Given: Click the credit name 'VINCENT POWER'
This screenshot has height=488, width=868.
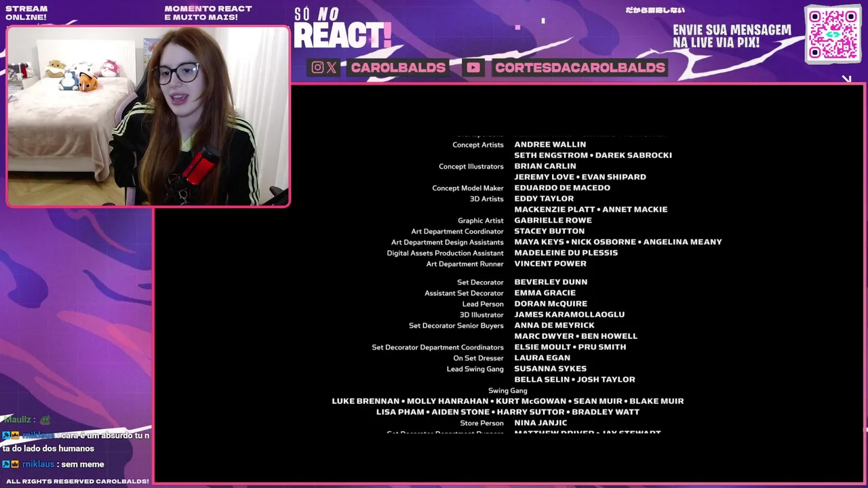Looking at the screenshot, I should 550,264.
